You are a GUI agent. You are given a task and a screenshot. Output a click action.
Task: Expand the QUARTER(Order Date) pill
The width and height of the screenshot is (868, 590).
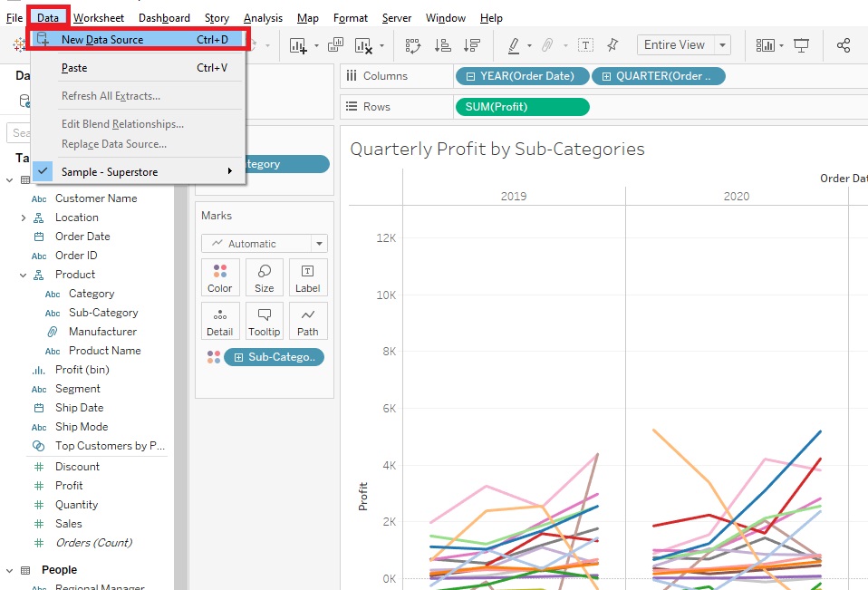pyautogui.click(x=606, y=76)
